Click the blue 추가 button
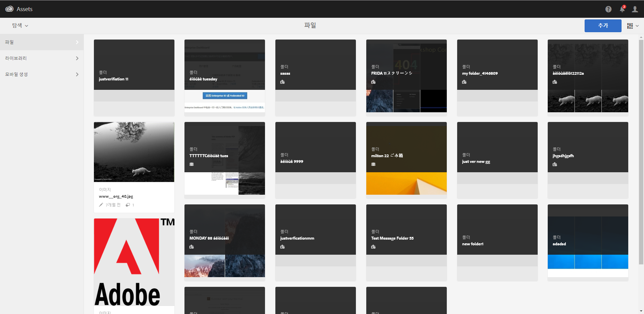This screenshot has width=644, height=314. pyautogui.click(x=603, y=26)
